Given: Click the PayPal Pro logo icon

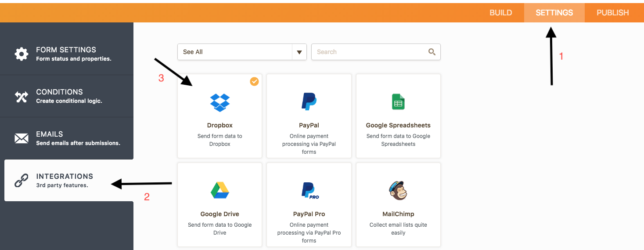Looking at the screenshot, I should [310, 191].
